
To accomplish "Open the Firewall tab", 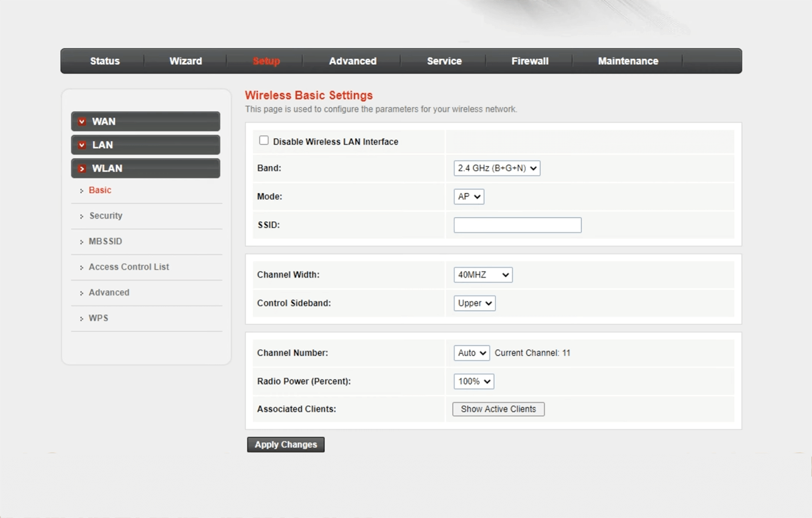I will [529, 61].
